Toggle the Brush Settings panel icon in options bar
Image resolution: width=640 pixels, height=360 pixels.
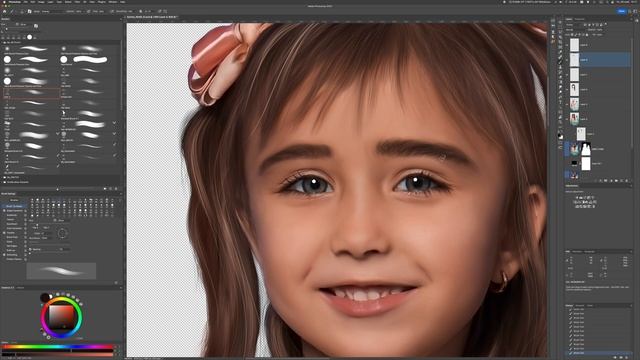point(29,11)
